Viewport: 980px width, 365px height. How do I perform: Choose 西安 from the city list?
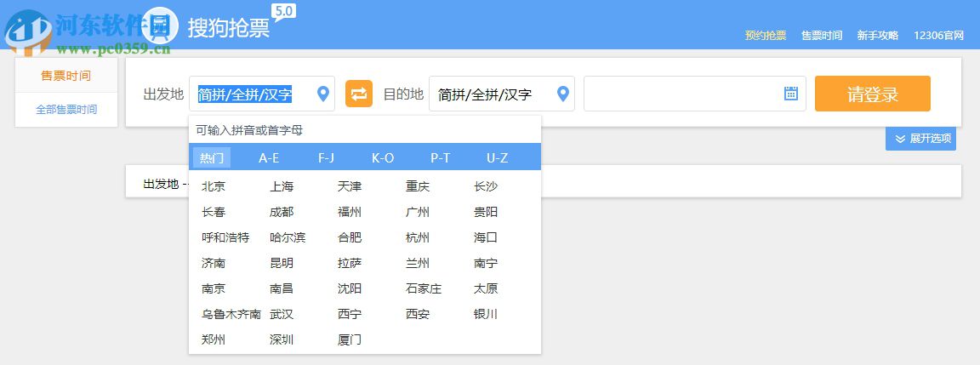418,314
